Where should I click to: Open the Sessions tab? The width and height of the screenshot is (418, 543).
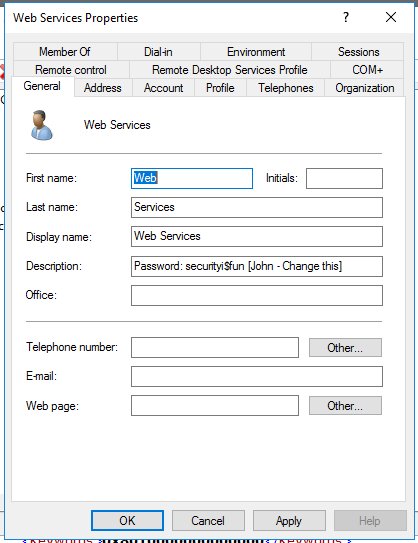(x=358, y=52)
